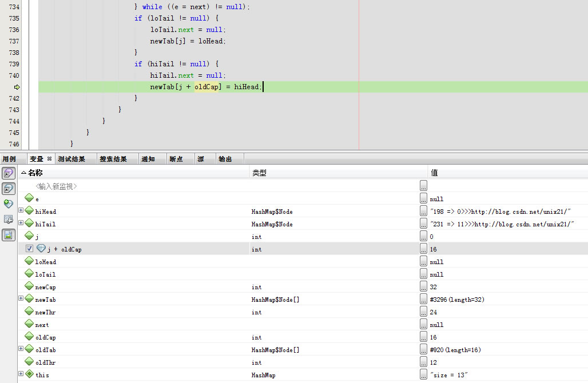Expand the this HashMap node
The image size is (588, 383).
point(21,374)
